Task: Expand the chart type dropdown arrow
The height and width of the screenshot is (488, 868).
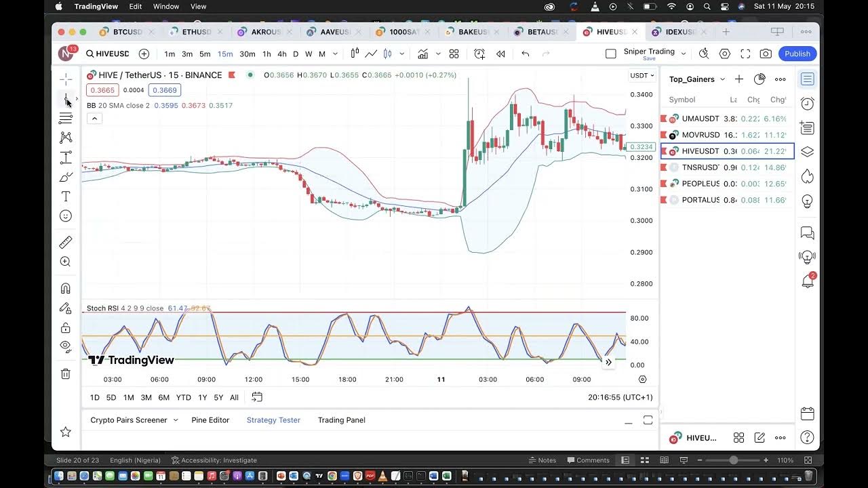Action: [402, 54]
